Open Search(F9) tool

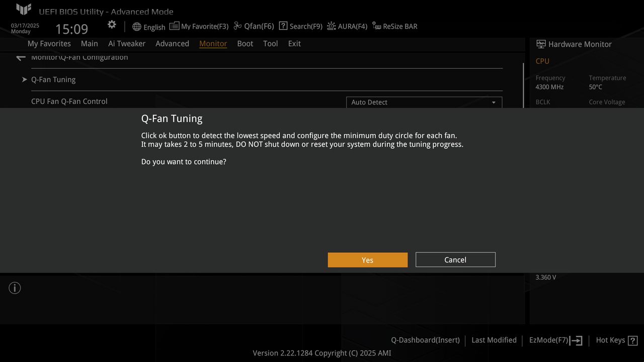pos(300,26)
